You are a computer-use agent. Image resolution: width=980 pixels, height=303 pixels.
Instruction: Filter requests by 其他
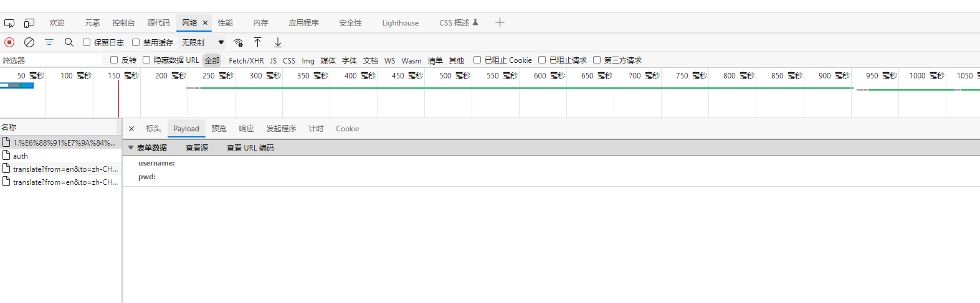456,60
